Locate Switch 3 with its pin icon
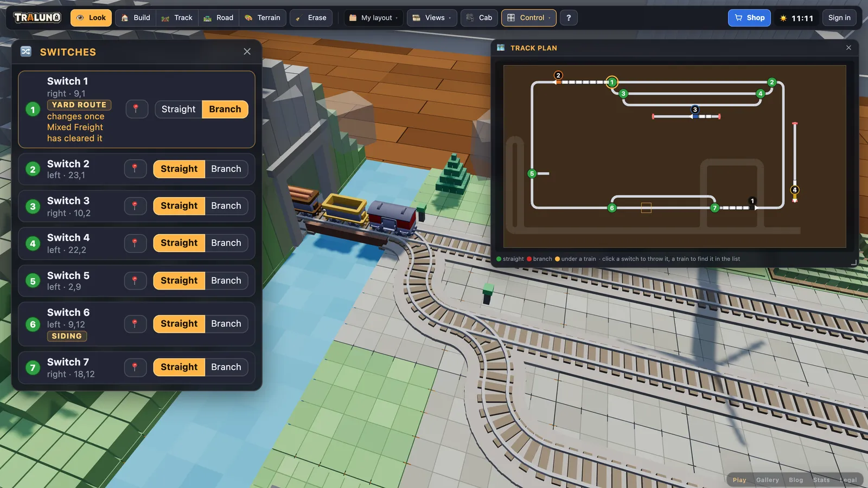Screen dimensions: 868x488 [x=135, y=206]
